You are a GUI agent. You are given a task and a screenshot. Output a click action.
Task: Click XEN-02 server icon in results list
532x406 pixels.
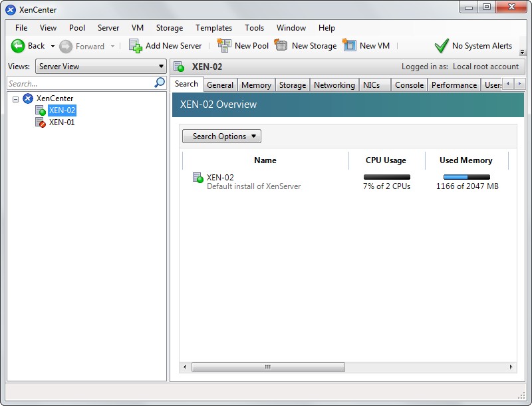tap(198, 178)
